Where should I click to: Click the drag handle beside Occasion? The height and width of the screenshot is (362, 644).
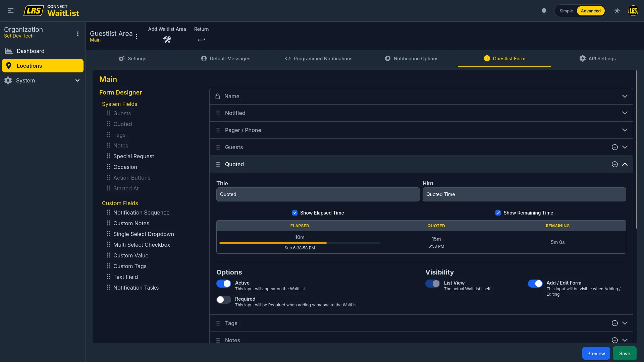pyautogui.click(x=108, y=167)
